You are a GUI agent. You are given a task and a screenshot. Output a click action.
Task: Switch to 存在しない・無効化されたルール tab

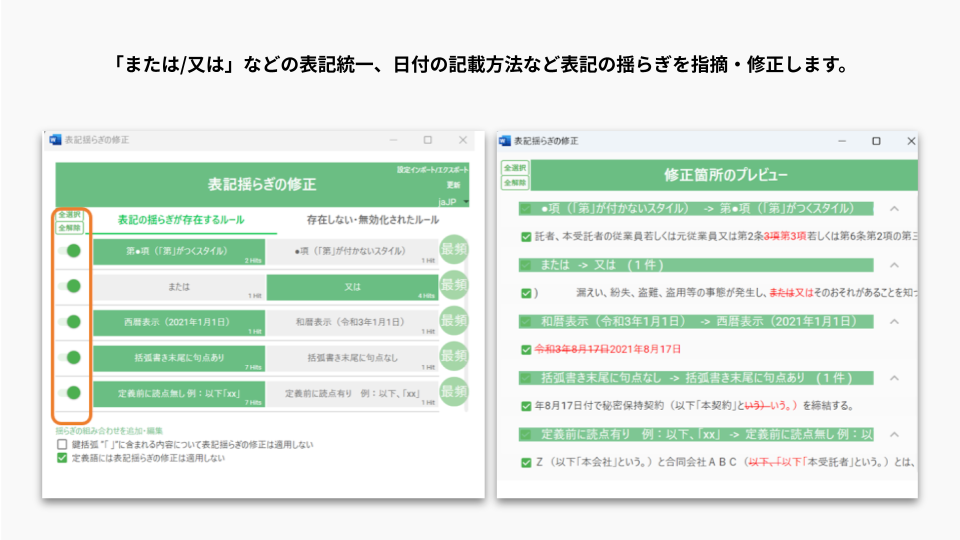pos(372,220)
